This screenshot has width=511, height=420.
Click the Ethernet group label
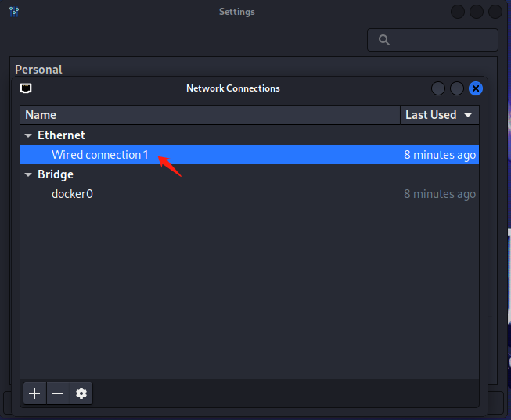(61, 135)
